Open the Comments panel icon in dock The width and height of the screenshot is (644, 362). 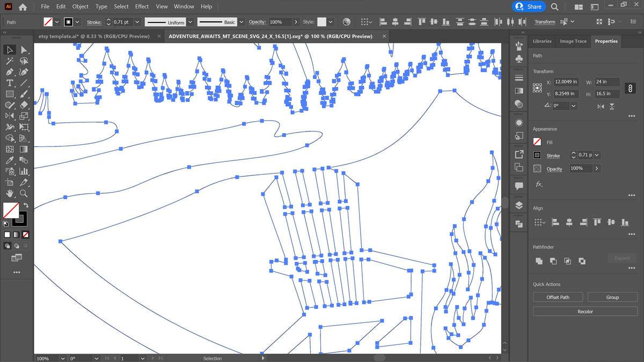[x=519, y=186]
